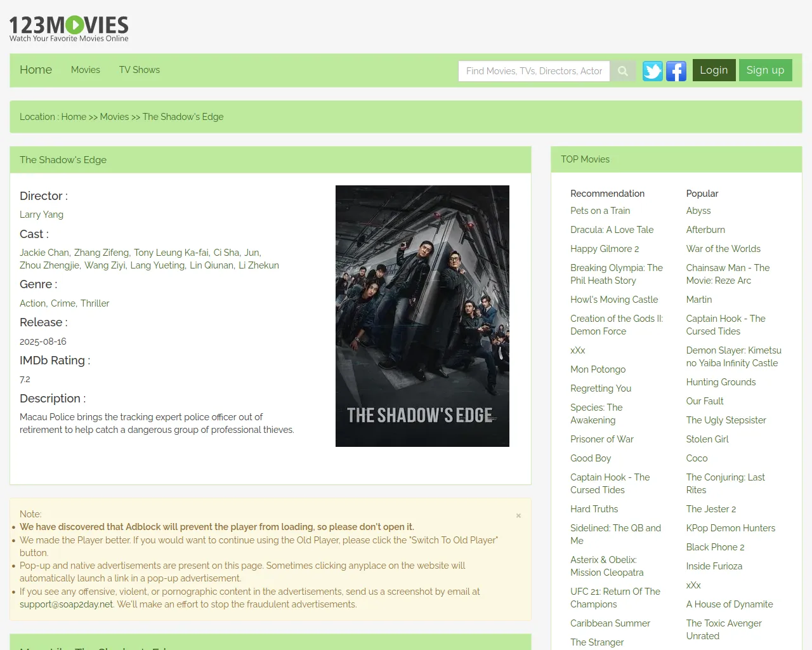Open cast member Zhang Zifeng
Viewport: 812px width, 650px height.
coord(101,253)
